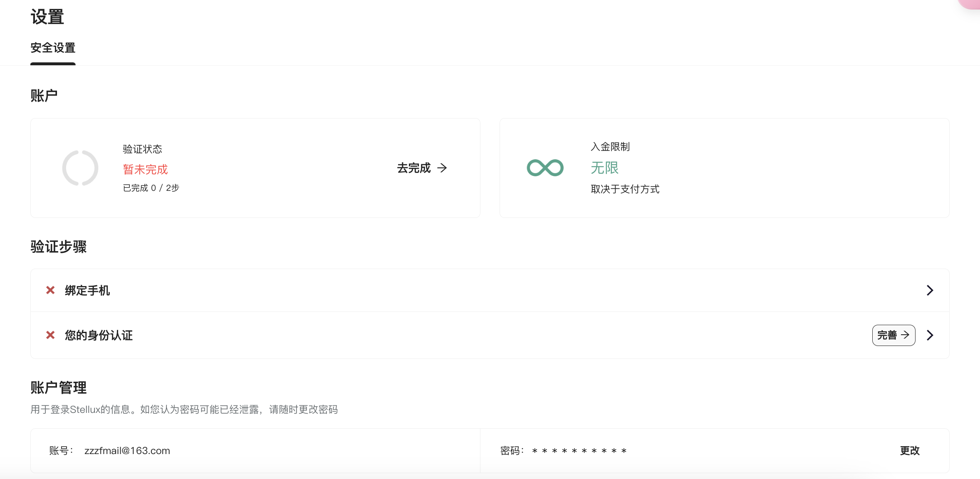The height and width of the screenshot is (479, 980).
Task: Expand the 绑定手机 row chevron
Action: click(x=930, y=290)
